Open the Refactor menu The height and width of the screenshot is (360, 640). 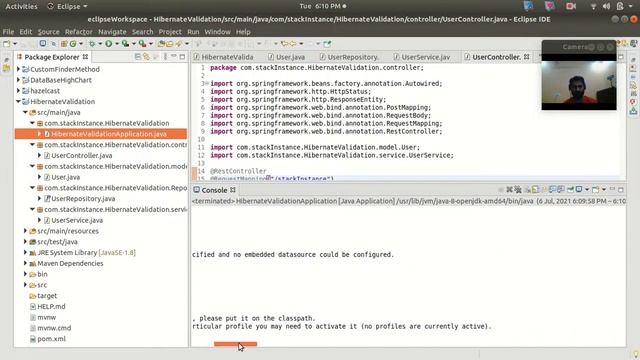tap(78, 32)
